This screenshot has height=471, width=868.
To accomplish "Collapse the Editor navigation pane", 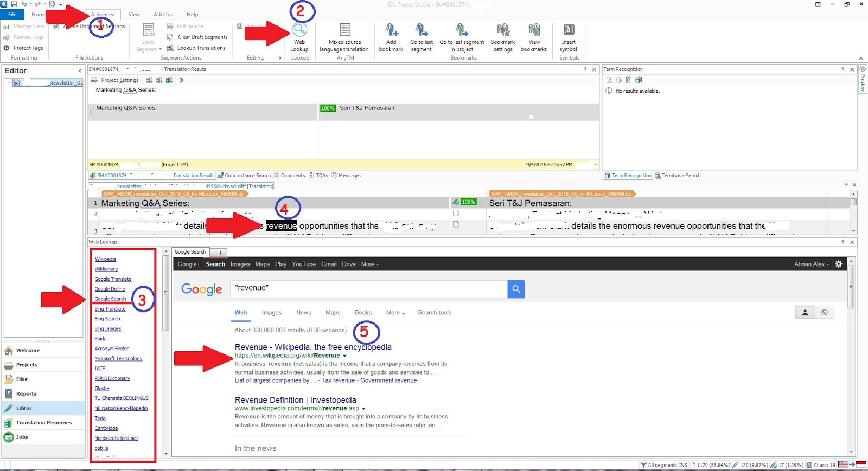I will click(x=80, y=70).
